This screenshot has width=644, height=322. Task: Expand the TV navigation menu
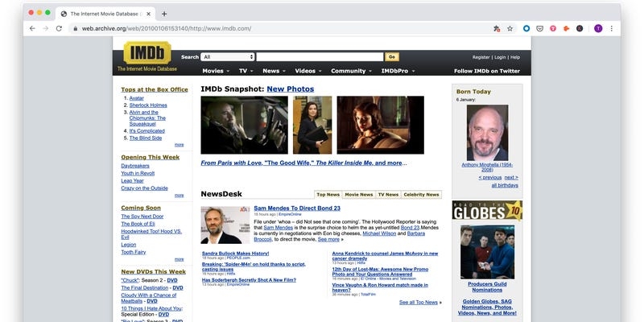tap(246, 71)
